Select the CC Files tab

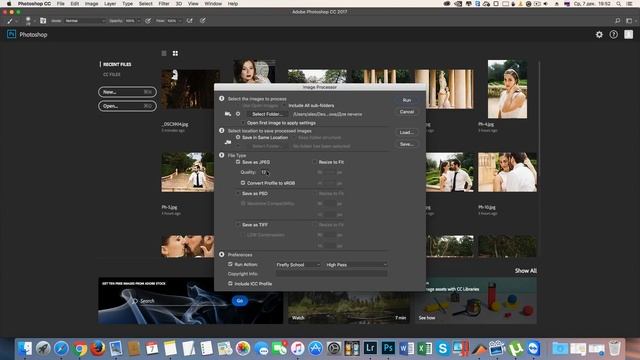coord(111,75)
